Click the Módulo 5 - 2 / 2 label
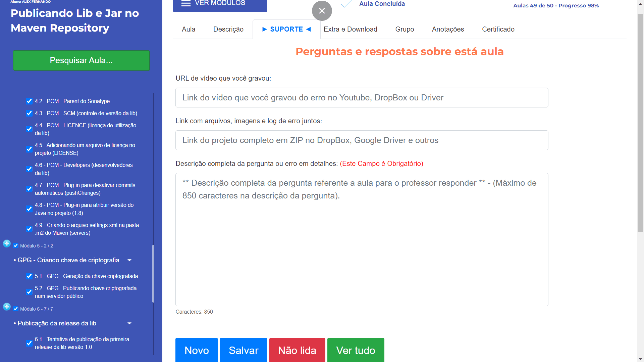Viewport: 644px width, 362px height. (x=37, y=246)
